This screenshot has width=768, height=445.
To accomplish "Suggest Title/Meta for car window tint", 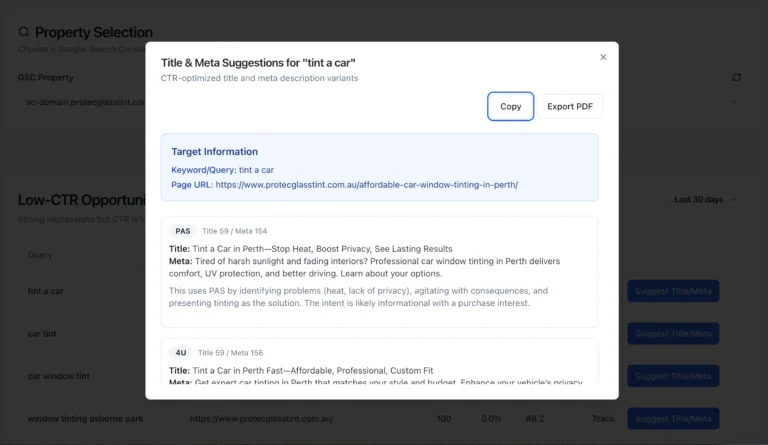I will point(672,376).
